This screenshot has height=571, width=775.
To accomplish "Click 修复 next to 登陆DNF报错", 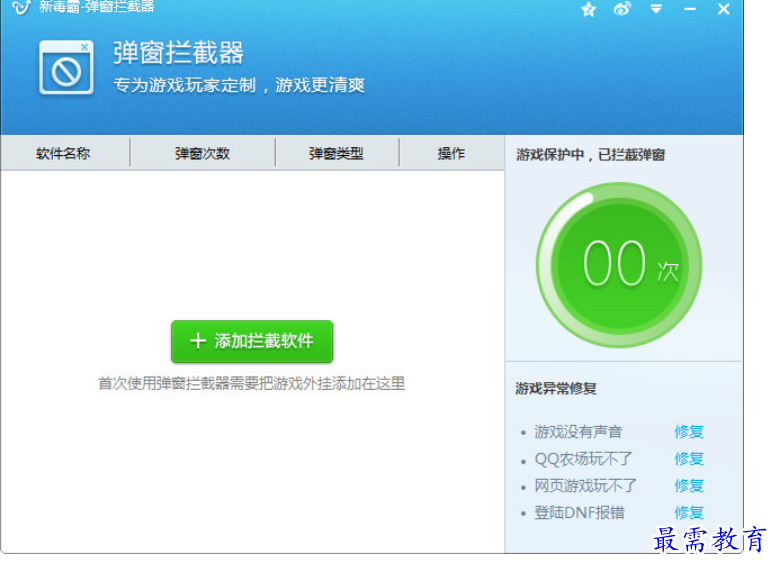I will point(689,513).
